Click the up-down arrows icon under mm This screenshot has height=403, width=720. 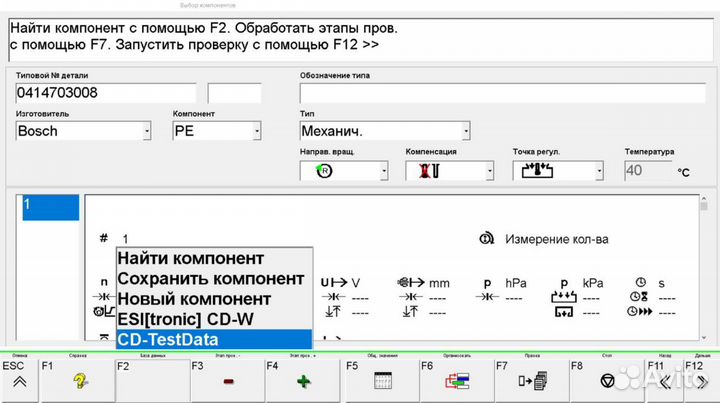tap(410, 312)
